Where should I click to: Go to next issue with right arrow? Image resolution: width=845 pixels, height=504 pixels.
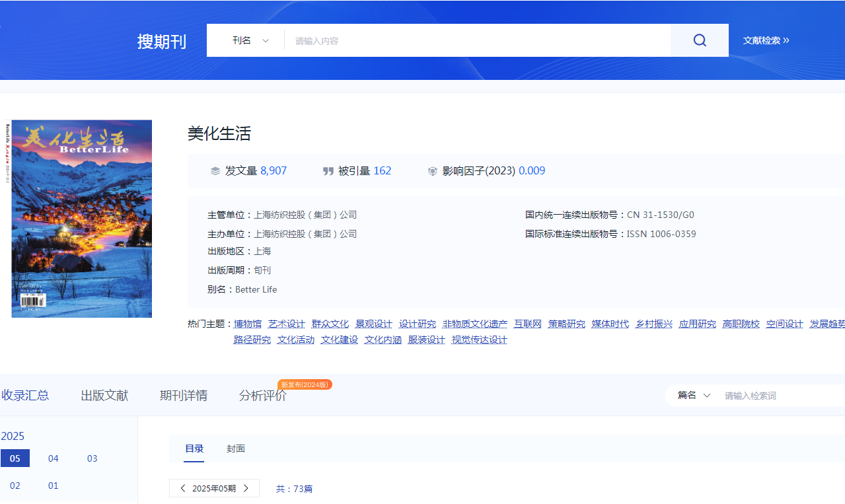tap(246, 488)
